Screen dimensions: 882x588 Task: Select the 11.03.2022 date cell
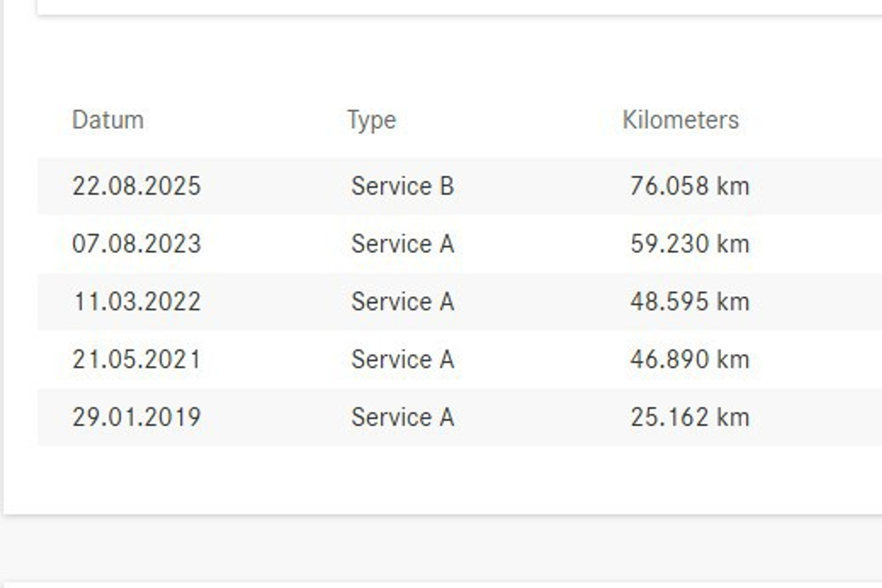tap(136, 301)
